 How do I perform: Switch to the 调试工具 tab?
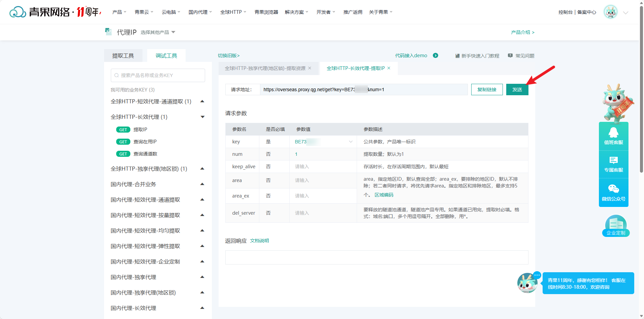166,56
